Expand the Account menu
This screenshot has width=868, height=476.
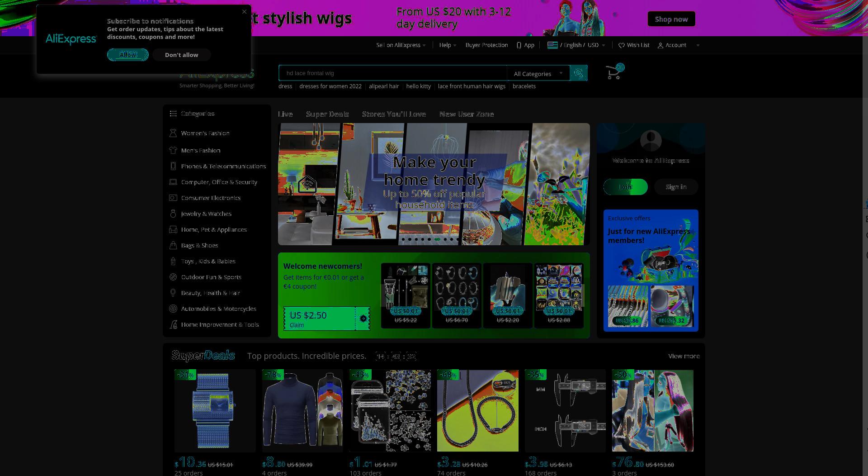(x=678, y=45)
